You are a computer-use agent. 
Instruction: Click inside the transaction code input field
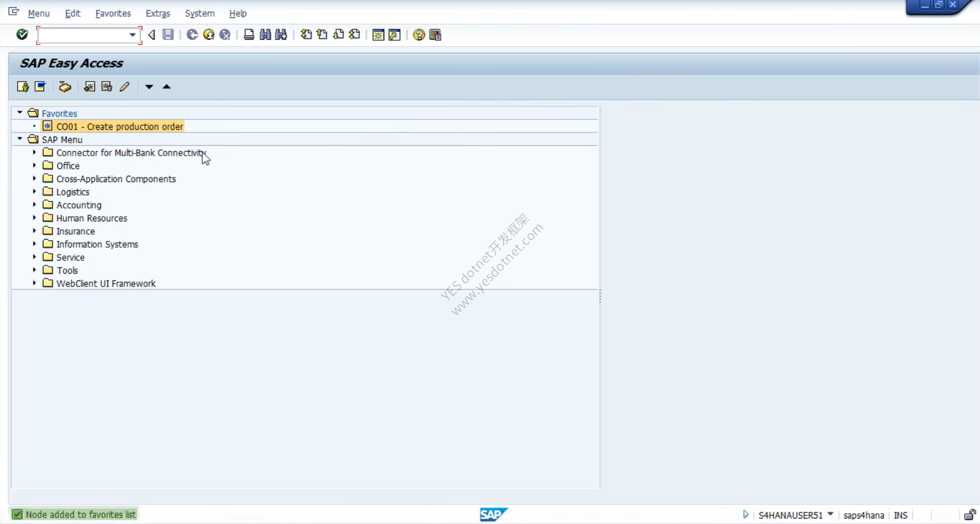tap(83, 35)
